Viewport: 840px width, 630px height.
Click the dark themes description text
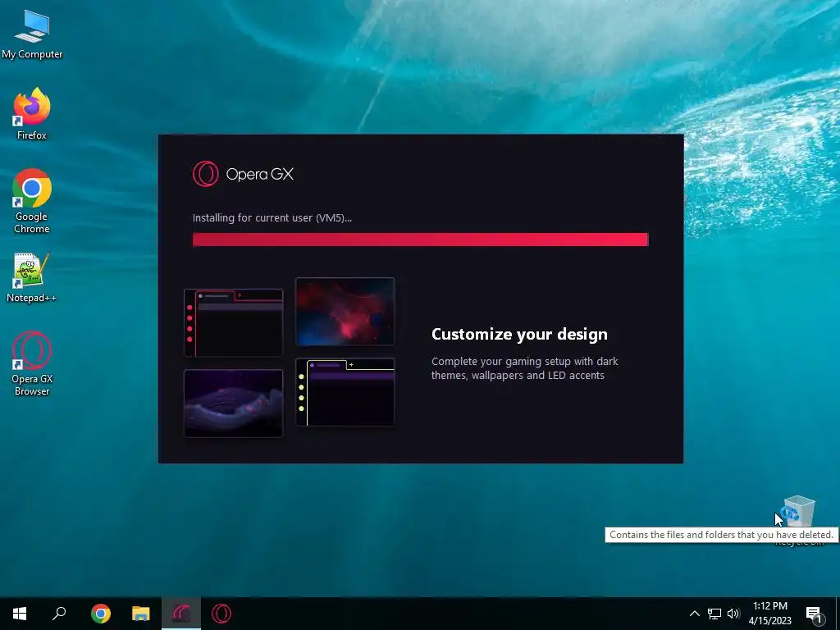(524, 368)
